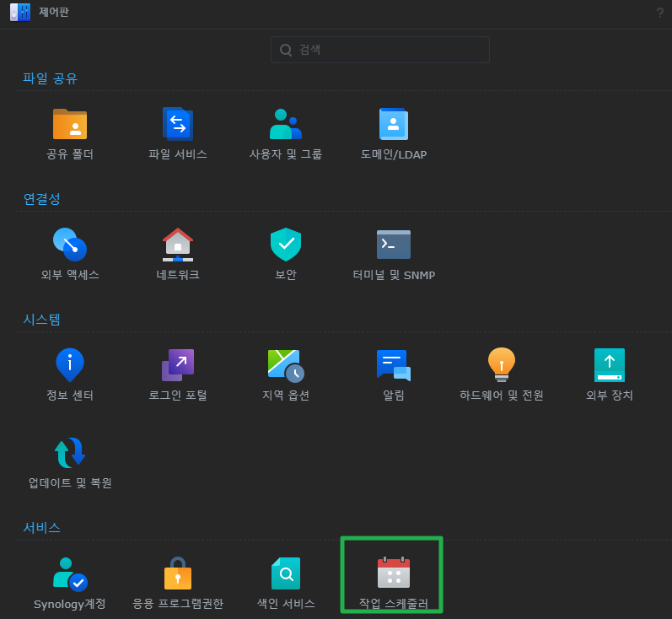
Task: Open 지역 옵션 (Regional Options)
Action: [286, 365]
